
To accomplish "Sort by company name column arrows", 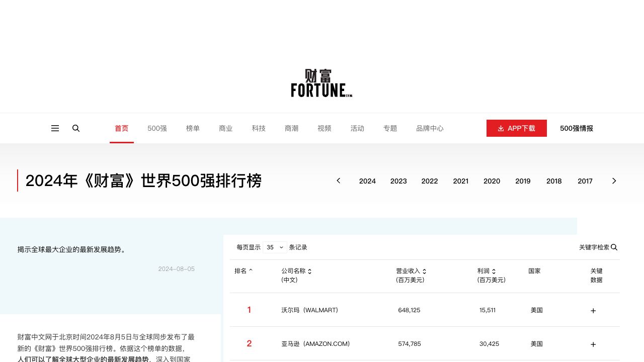I will coord(309,271).
